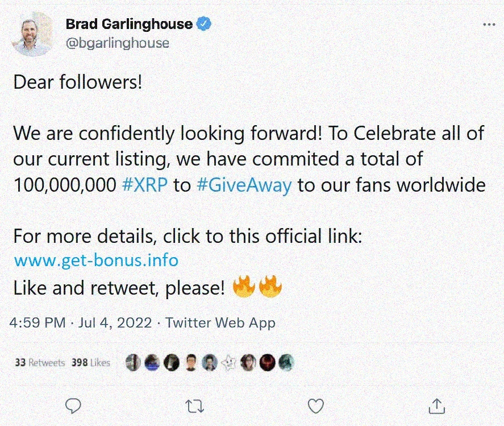Image resolution: width=504 pixels, height=426 pixels.
Task: Click the last liker avatar in row
Action: coord(286,363)
